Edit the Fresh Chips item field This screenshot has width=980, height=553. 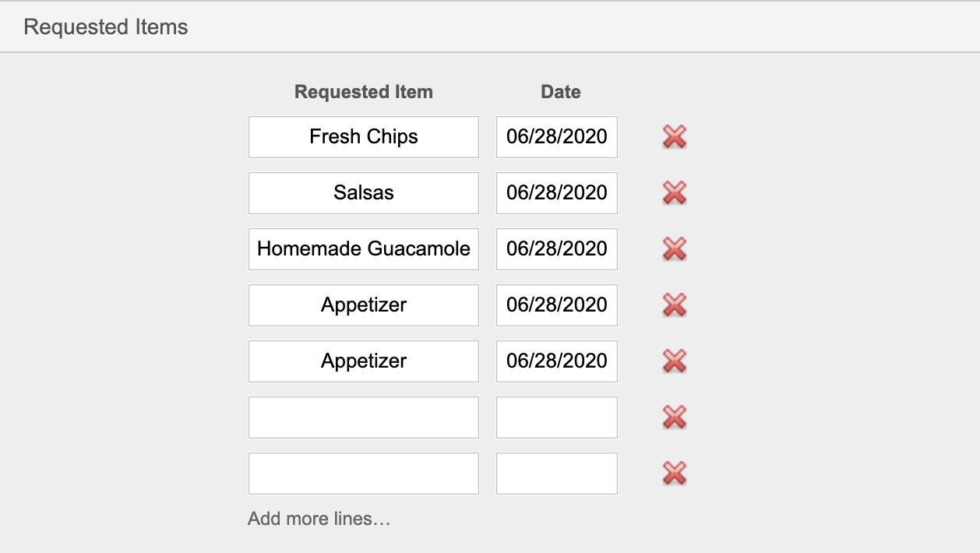(364, 137)
